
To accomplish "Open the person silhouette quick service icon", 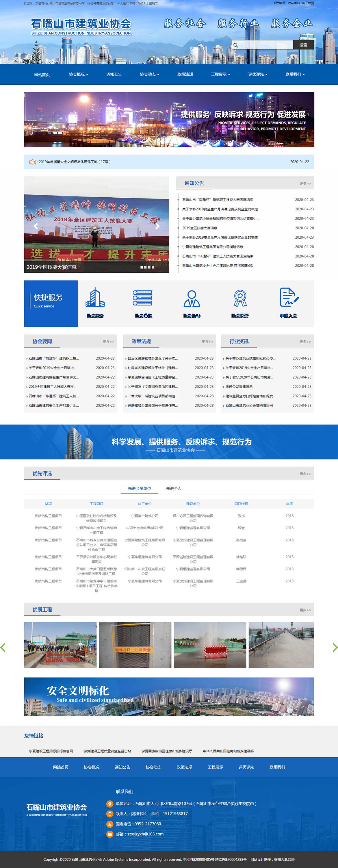I will pyautogui.click(x=192, y=298).
